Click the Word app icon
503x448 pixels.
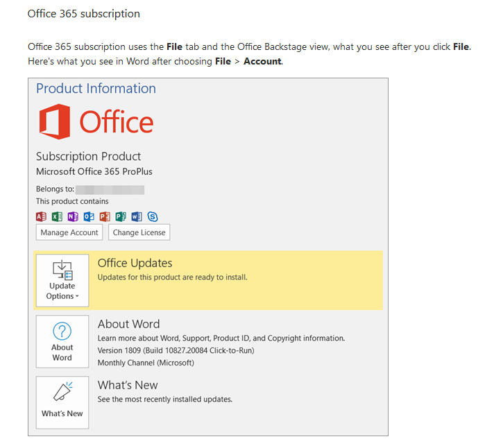(137, 217)
